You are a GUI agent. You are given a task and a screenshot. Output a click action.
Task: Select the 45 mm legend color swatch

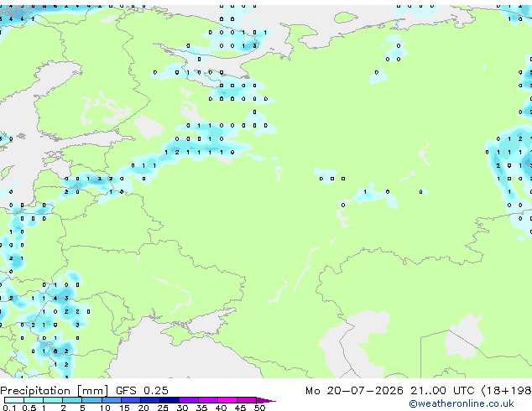coord(247,400)
